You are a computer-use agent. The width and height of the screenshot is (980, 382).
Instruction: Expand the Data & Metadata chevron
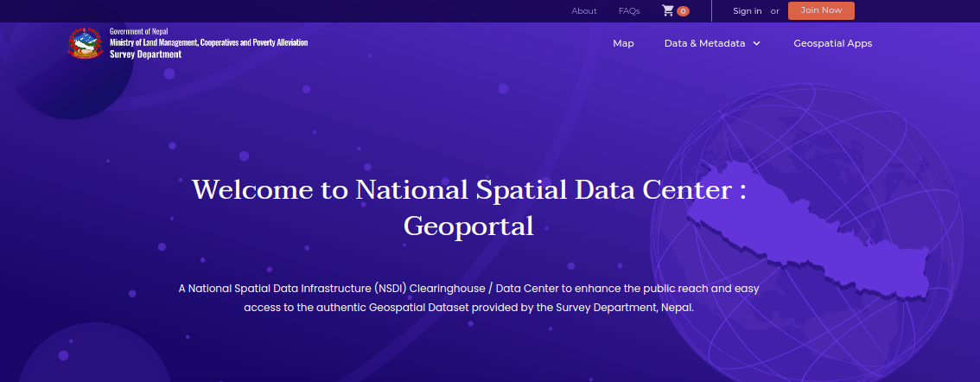756,44
